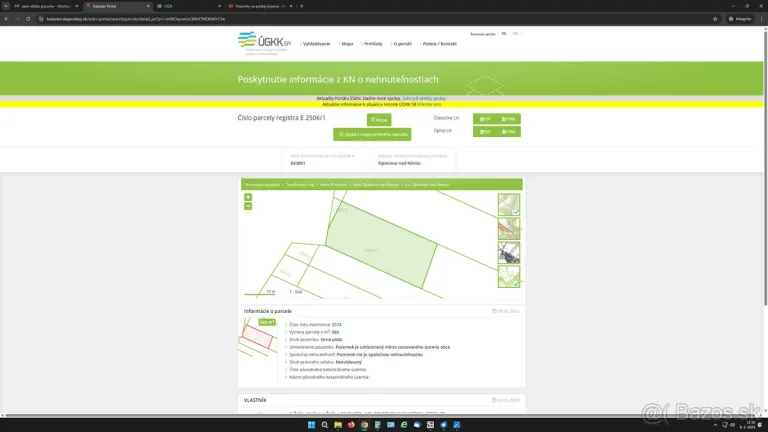
Task: Open Chrome from the taskbar
Action: click(364, 425)
